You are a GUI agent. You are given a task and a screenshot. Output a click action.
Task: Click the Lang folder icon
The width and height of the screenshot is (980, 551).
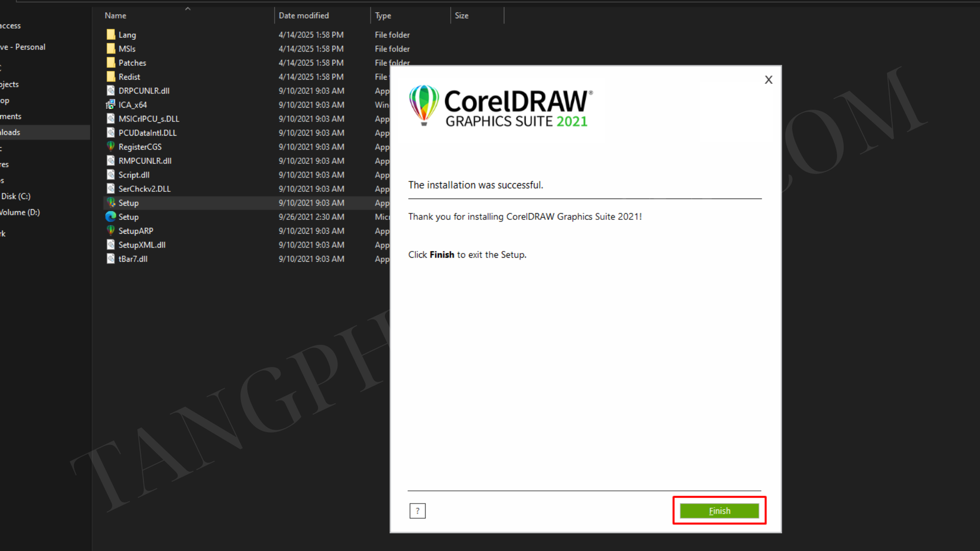[111, 35]
